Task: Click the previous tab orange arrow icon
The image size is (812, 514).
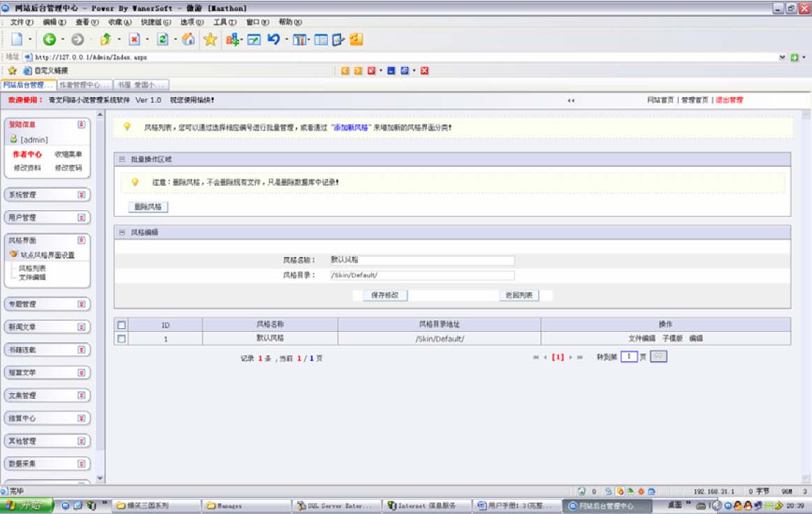Action: [345, 71]
